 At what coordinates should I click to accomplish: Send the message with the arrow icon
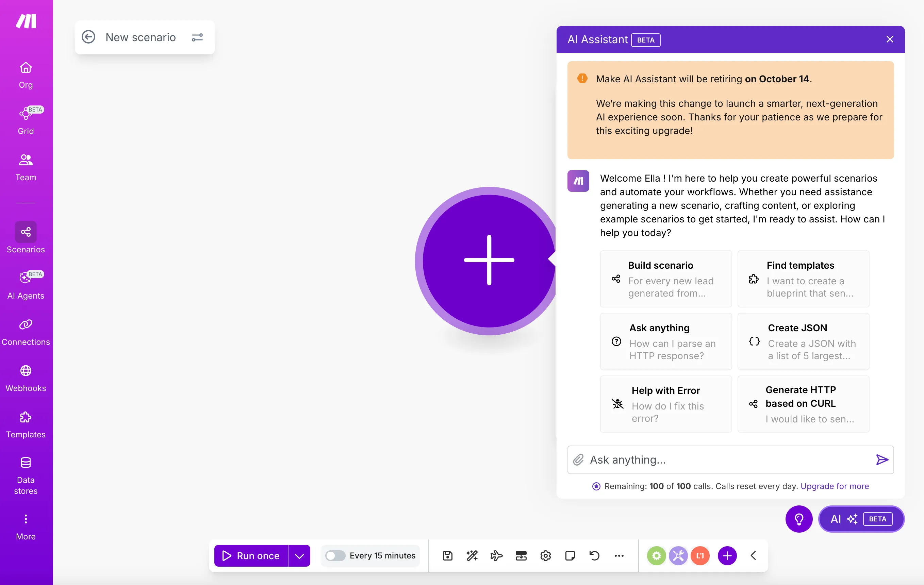click(x=882, y=459)
